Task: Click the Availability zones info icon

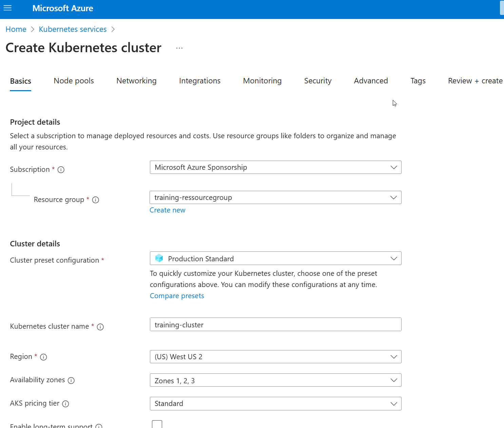Action: (71, 381)
